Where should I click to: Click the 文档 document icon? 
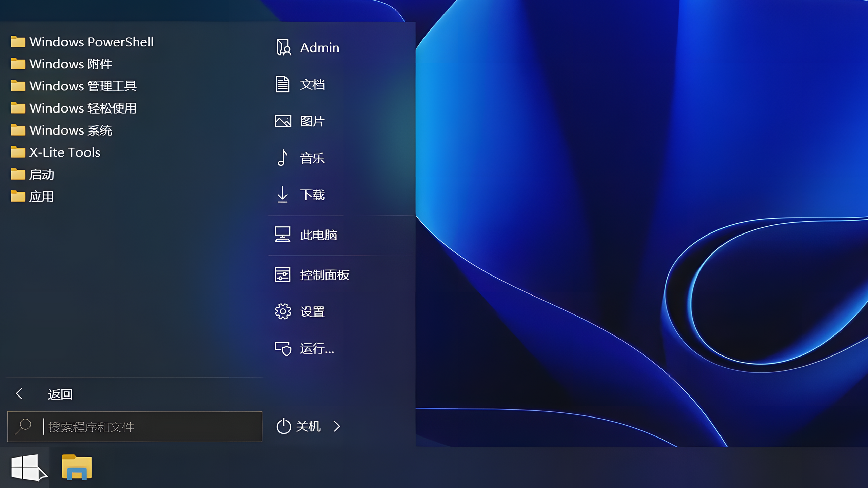(282, 84)
